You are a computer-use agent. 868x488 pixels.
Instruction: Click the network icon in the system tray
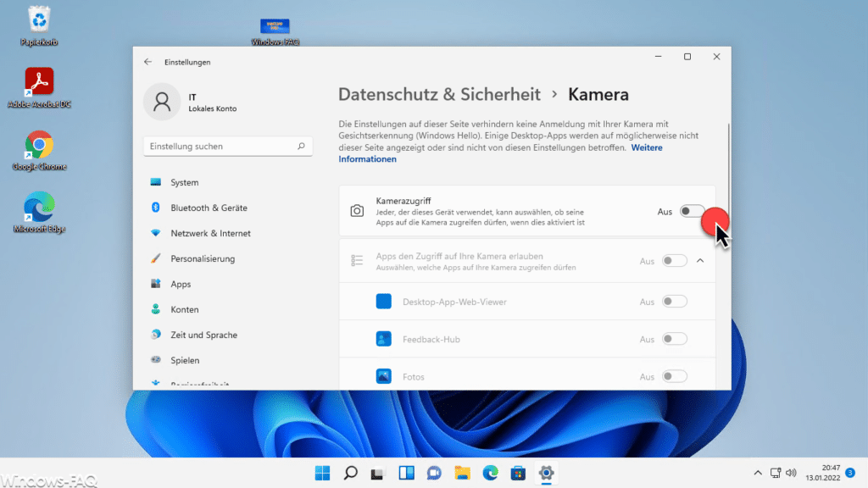click(x=776, y=473)
